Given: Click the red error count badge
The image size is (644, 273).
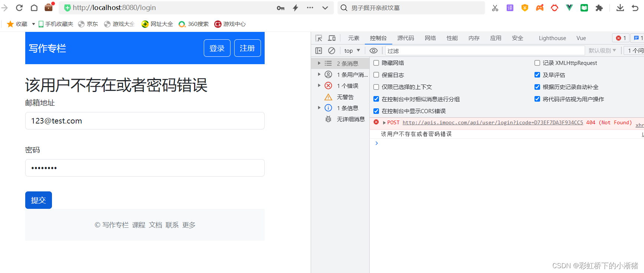Looking at the screenshot, I should [621, 38].
